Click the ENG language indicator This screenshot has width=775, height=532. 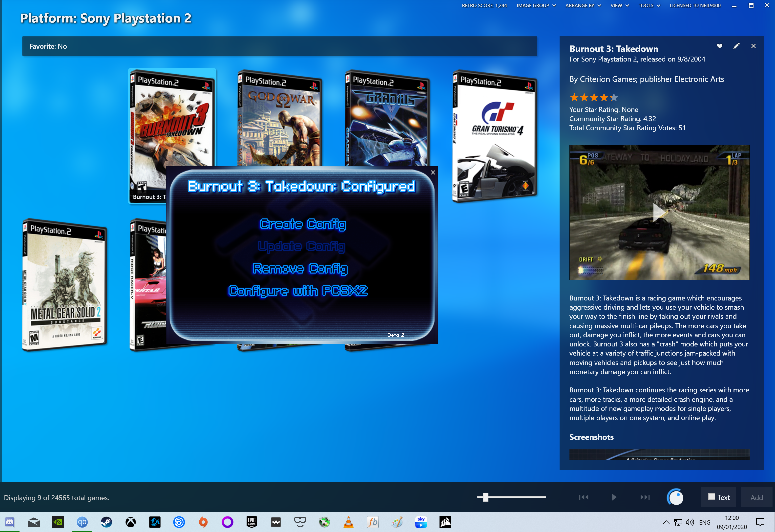pos(704,522)
